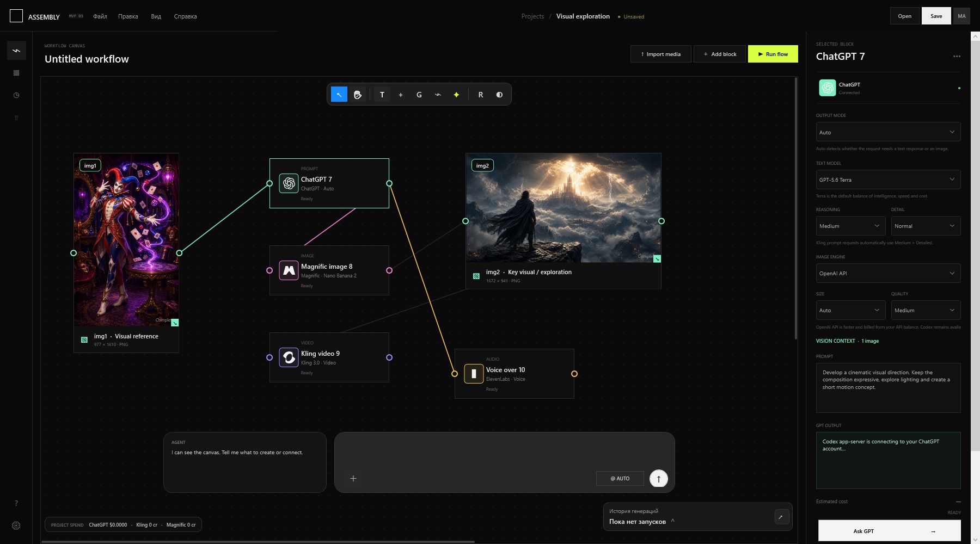This screenshot has height=544, width=980.
Task: Click the img2 Key visual thumbnail
Action: point(563,208)
